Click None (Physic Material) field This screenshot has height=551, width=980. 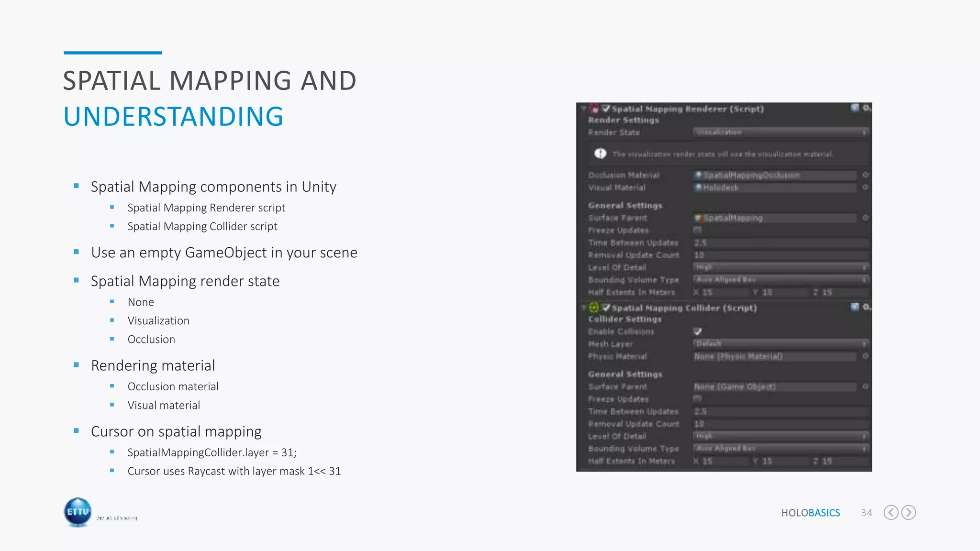pos(775,356)
